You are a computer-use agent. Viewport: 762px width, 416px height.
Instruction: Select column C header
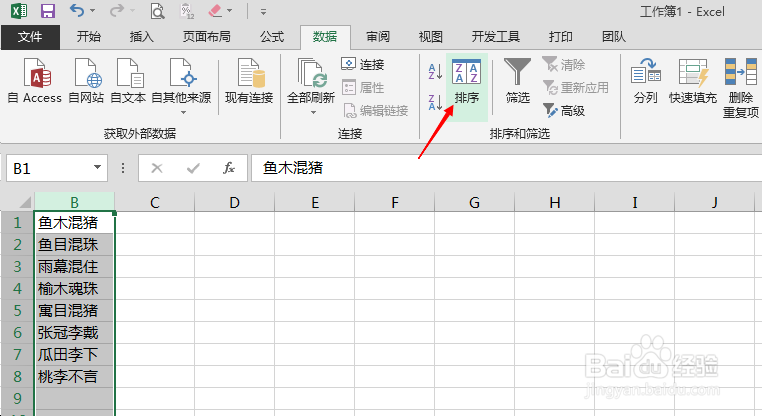point(155,202)
